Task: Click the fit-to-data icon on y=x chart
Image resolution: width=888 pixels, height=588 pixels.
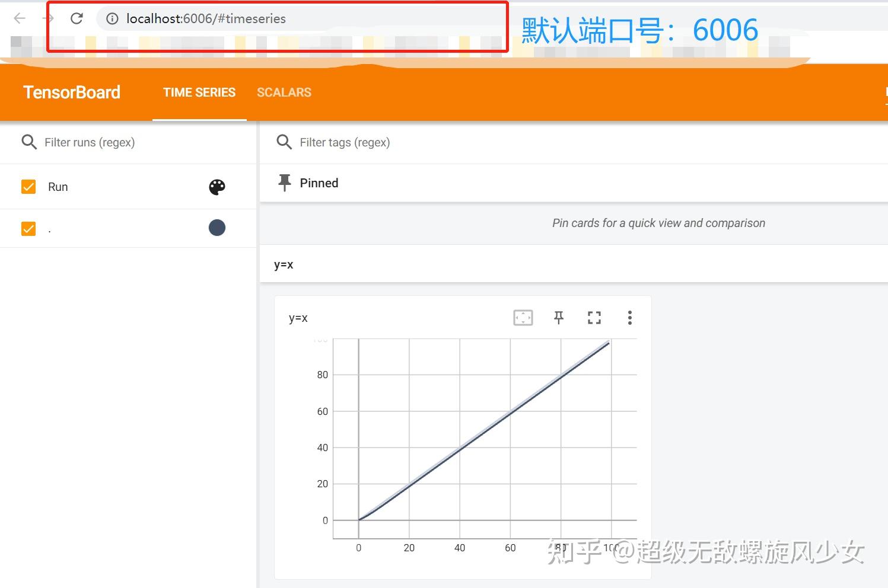Action: tap(523, 318)
